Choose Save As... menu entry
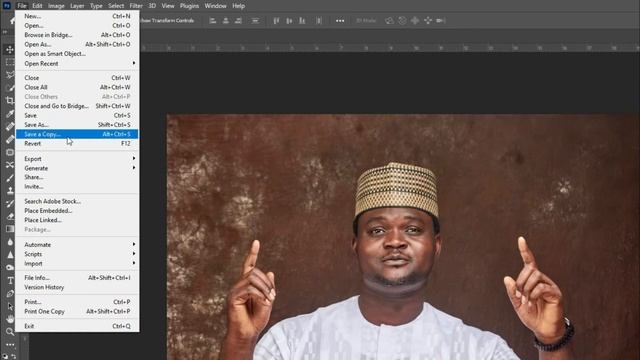Screen dimensions: 640x360 coord(77,124)
